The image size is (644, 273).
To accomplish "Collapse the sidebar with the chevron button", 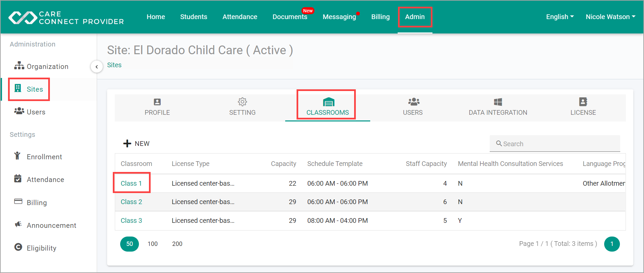I will [x=97, y=67].
